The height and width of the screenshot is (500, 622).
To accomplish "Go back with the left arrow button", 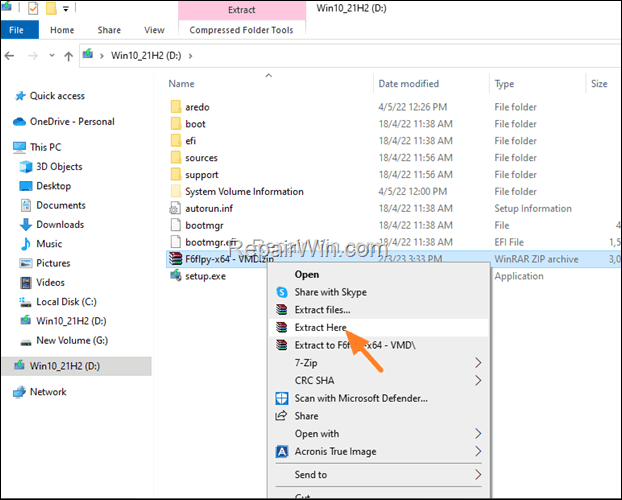I will tap(10, 56).
